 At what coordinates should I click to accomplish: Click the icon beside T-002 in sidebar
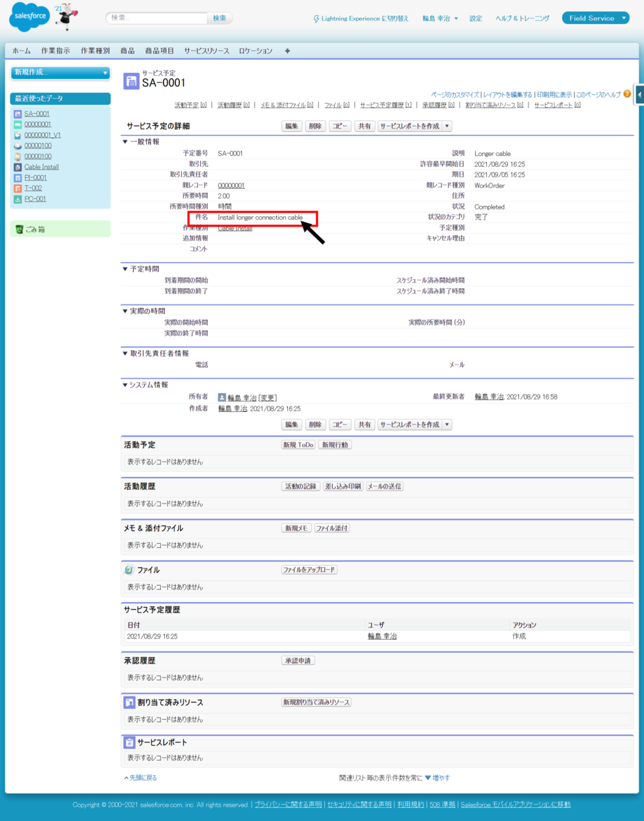pos(18,188)
